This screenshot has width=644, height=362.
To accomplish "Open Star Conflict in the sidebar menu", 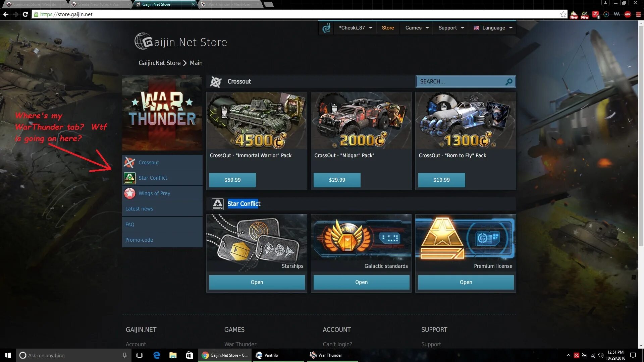I will (x=162, y=178).
